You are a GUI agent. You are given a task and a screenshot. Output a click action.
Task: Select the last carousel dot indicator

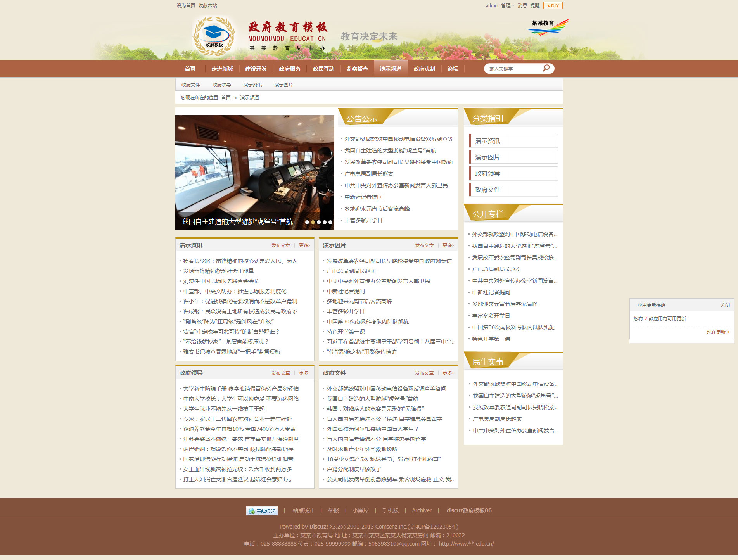(x=330, y=222)
